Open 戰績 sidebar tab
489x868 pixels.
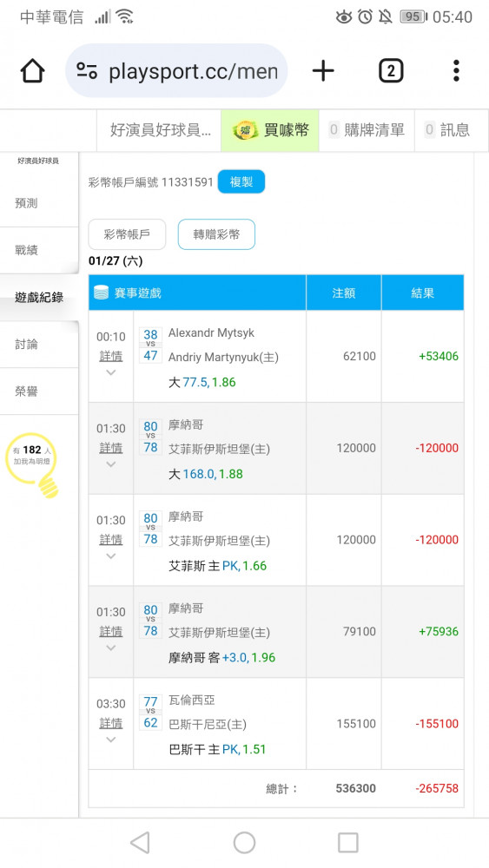[39, 250]
